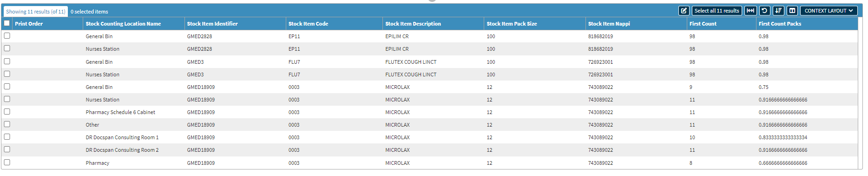
Task: Click the Print Order column header
Action: [x=29, y=24]
